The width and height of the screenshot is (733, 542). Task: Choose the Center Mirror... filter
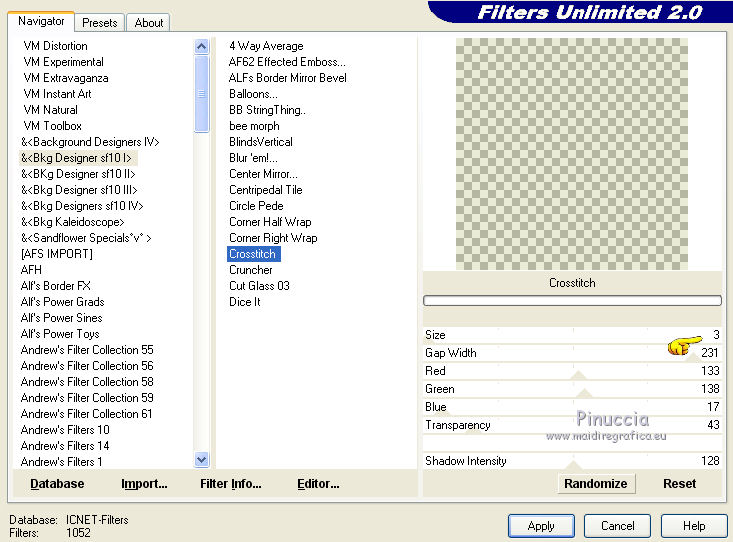[263, 173]
